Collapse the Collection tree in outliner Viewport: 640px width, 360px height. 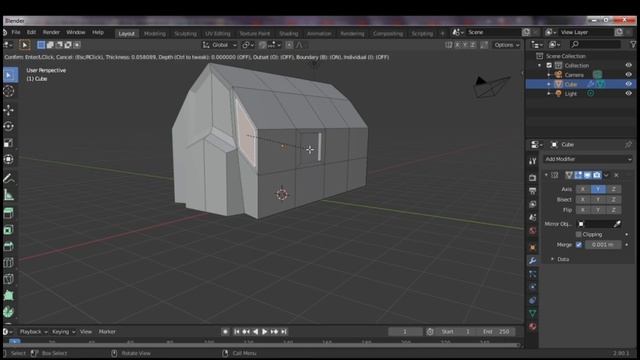(540, 65)
